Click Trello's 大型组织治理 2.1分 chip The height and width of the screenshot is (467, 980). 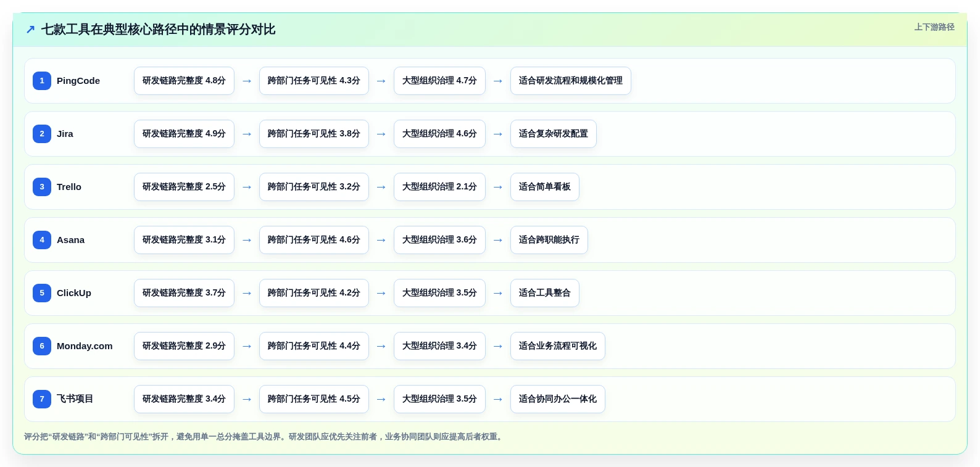439,187
